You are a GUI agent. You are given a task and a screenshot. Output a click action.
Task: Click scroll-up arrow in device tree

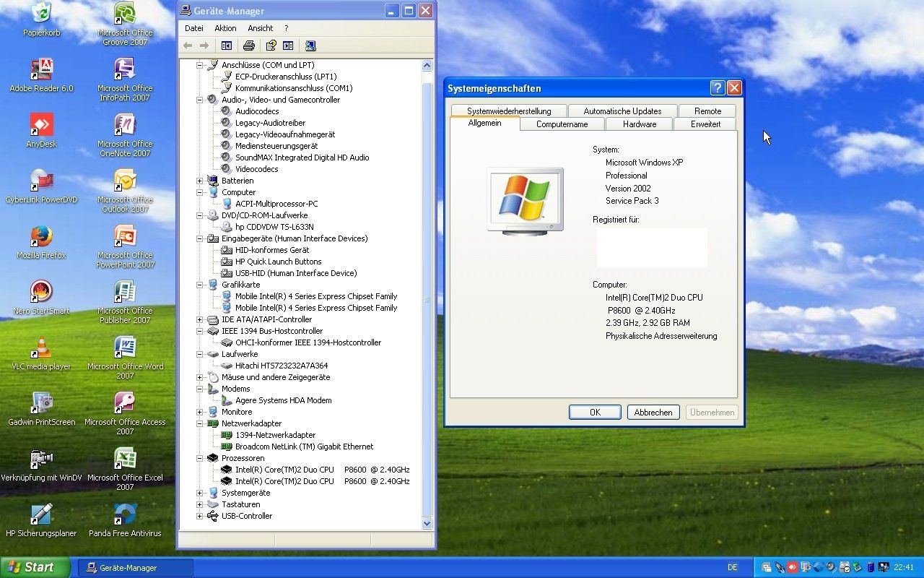(x=427, y=65)
